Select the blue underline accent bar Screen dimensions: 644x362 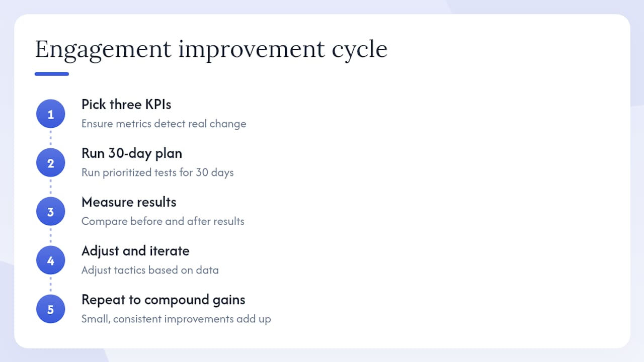(x=52, y=74)
